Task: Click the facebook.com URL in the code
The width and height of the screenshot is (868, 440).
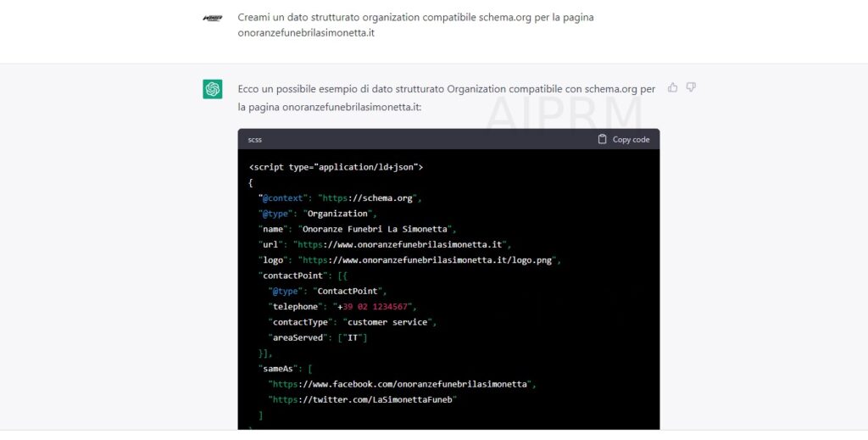Action: [403, 384]
